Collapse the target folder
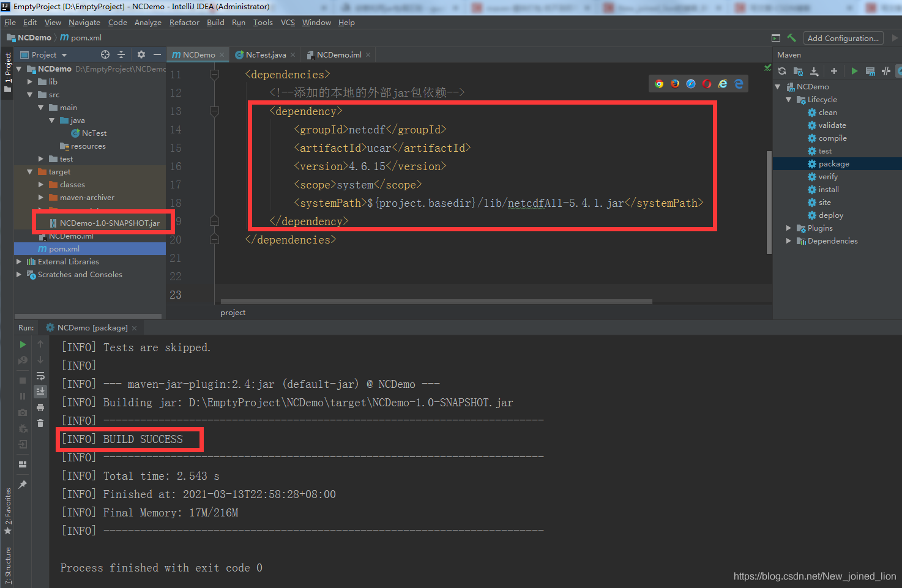The width and height of the screenshot is (902, 588). pos(30,172)
